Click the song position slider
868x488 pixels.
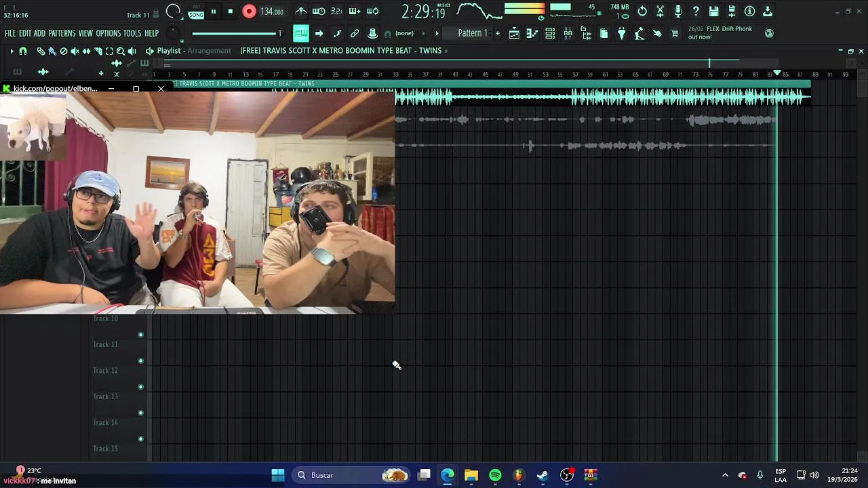pos(237,33)
